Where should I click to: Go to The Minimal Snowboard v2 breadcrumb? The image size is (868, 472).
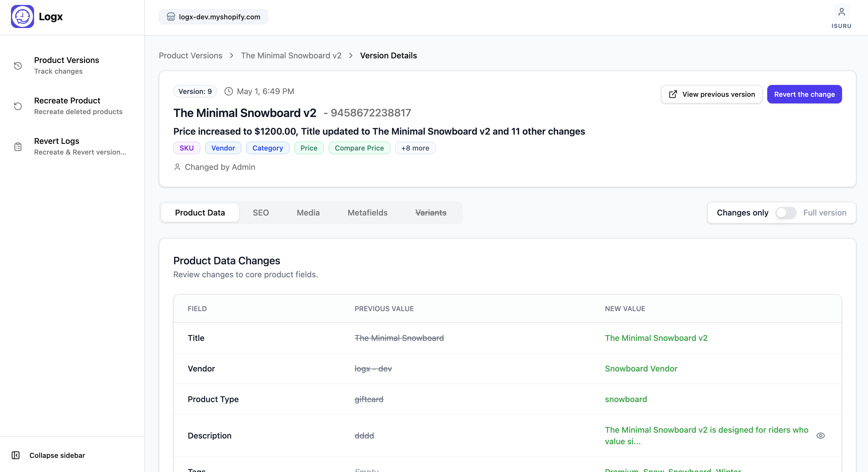pos(291,55)
